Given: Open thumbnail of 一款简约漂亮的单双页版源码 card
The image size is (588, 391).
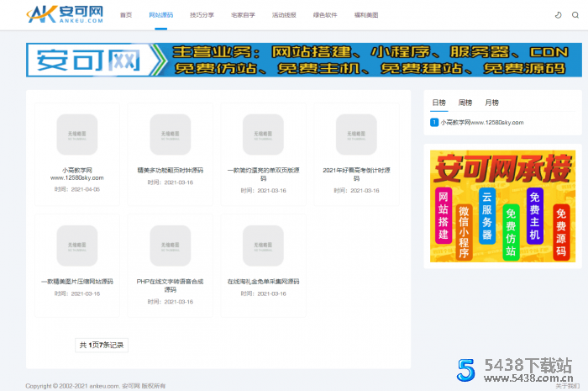Looking at the screenshot, I should tap(263, 135).
